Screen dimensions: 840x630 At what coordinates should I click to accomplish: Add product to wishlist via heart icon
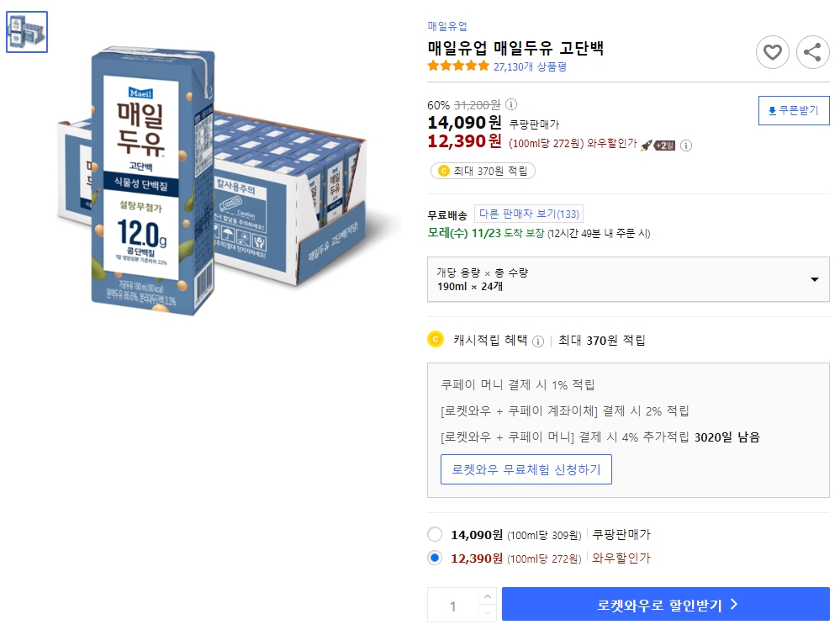[x=773, y=52]
